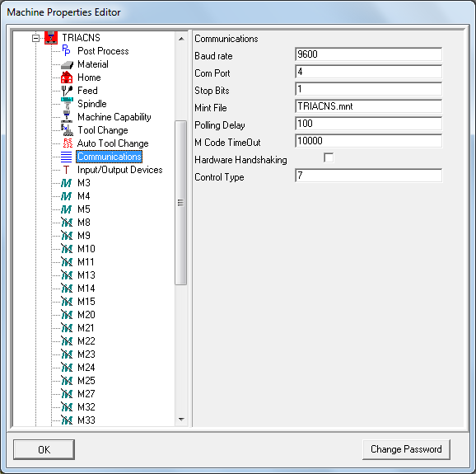Click the crossed-out M14 icon

pyautogui.click(x=67, y=289)
